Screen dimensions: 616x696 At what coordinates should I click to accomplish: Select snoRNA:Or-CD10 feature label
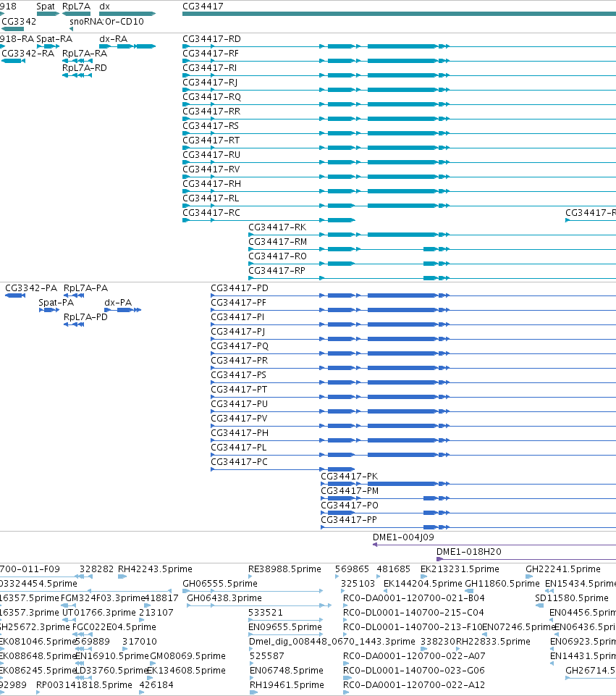pyautogui.click(x=107, y=21)
